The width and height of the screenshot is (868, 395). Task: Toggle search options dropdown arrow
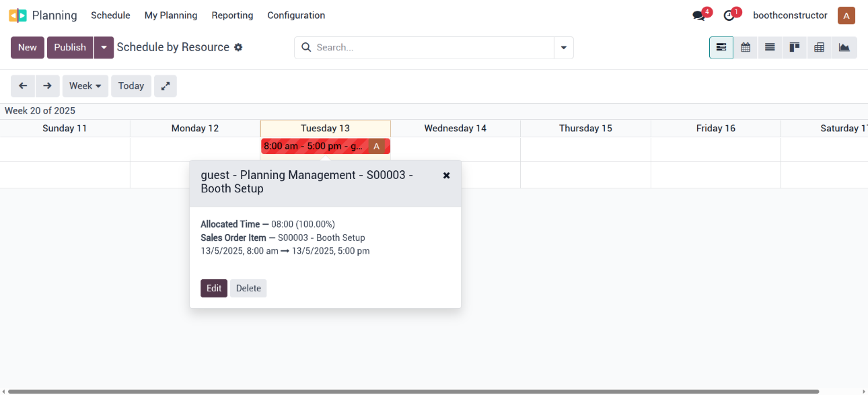pos(563,48)
